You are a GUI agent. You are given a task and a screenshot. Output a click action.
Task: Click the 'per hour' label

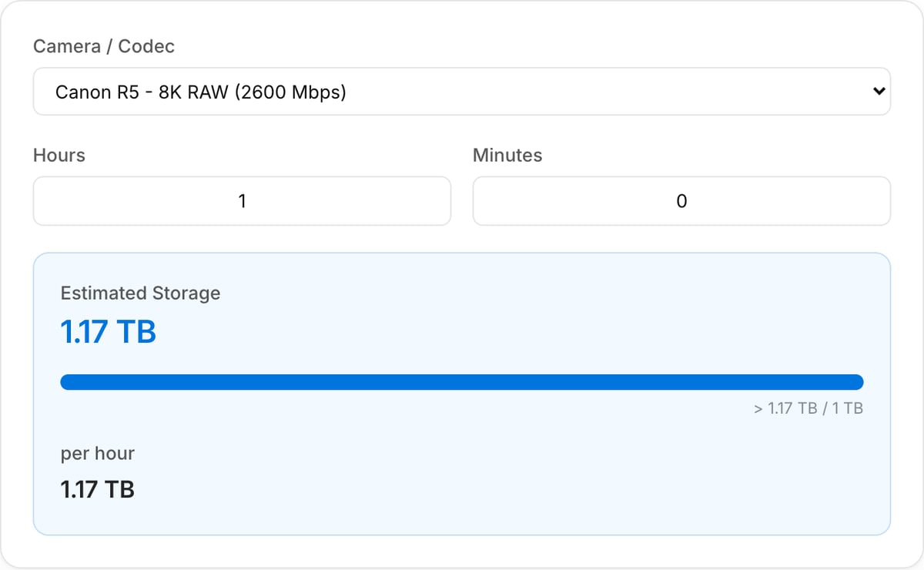tap(98, 454)
